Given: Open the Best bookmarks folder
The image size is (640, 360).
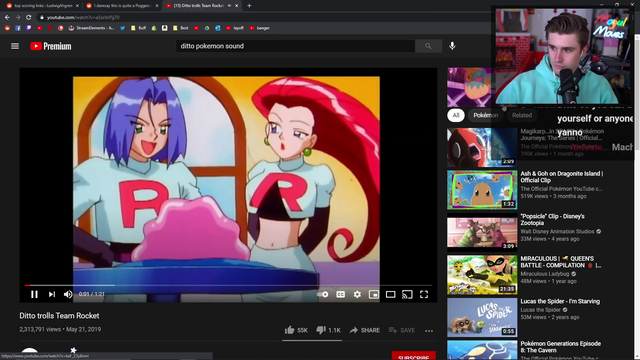Looking at the screenshot, I should click(180, 28).
